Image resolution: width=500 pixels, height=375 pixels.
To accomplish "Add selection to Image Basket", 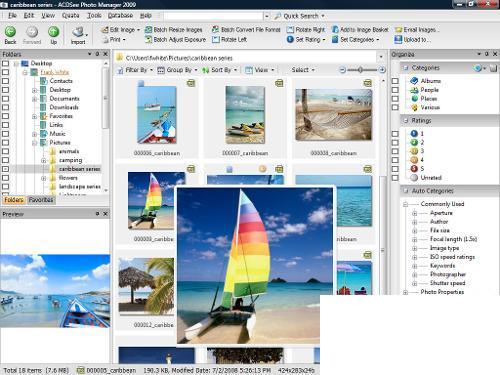I will (x=360, y=30).
